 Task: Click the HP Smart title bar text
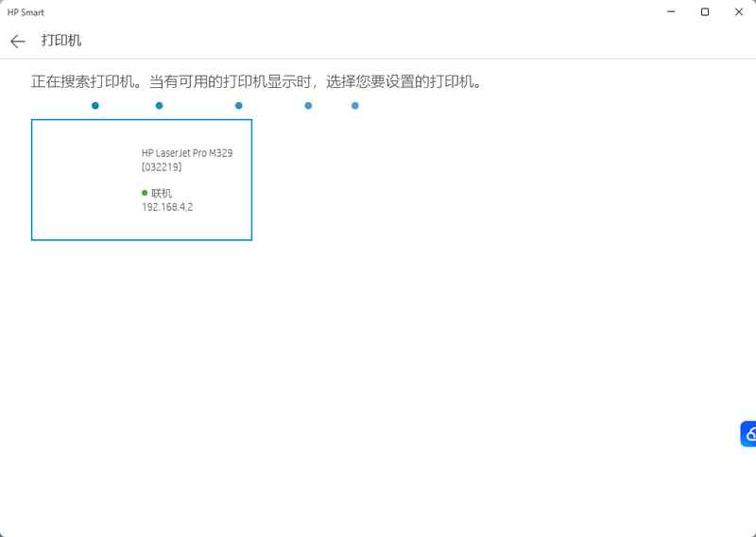(26, 12)
